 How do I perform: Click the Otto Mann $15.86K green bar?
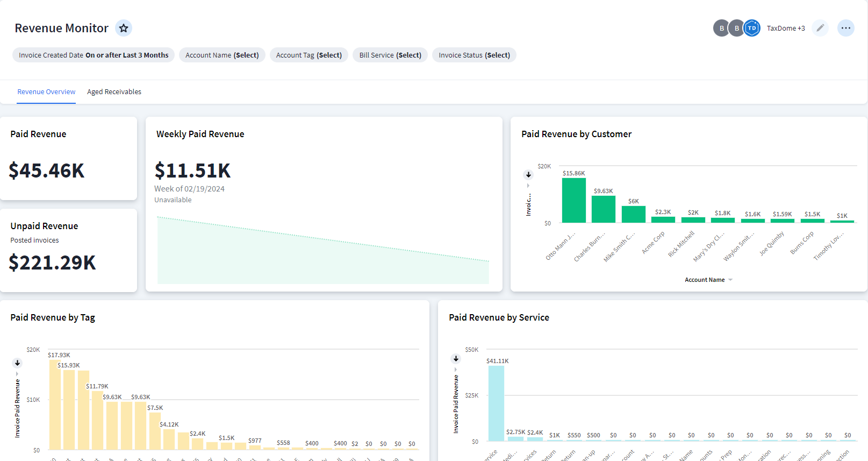(x=573, y=200)
